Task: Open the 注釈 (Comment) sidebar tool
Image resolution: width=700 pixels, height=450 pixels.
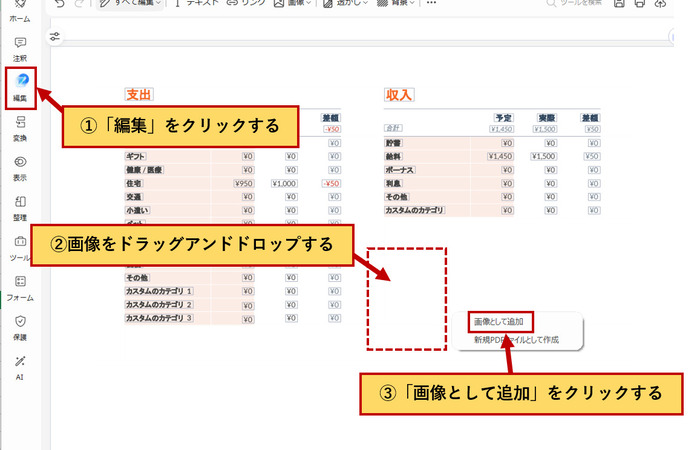Action: (x=20, y=47)
